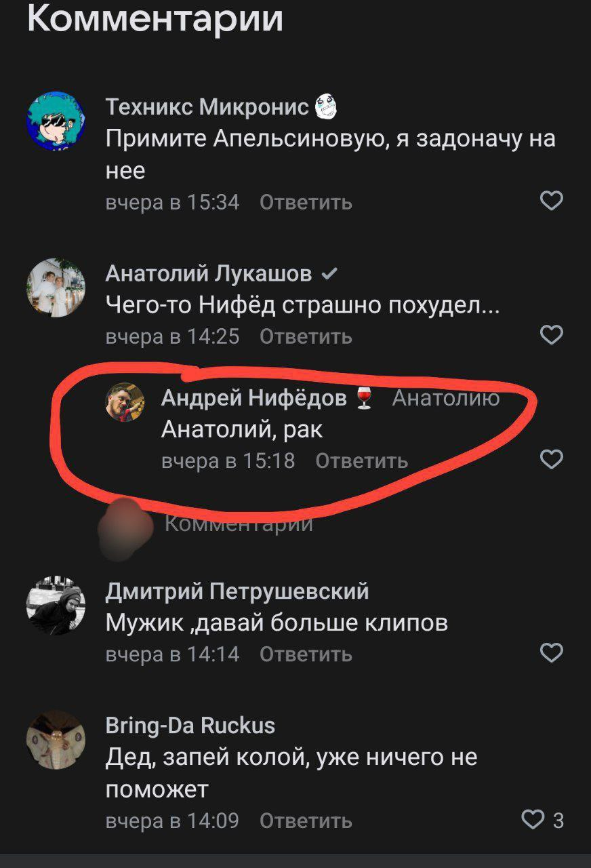
Task: Reply to the comment posted at 15:34
Action: click(x=306, y=202)
